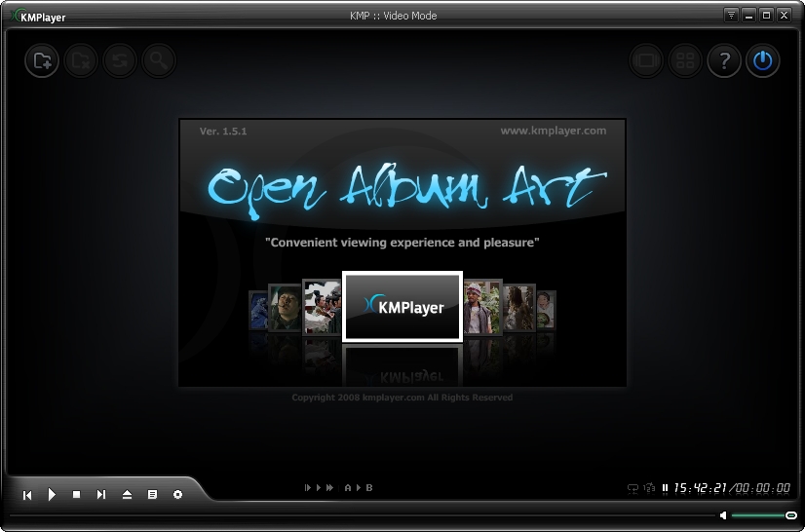The width and height of the screenshot is (805, 532).
Task: Click the eject/open file button
Action: point(128,495)
